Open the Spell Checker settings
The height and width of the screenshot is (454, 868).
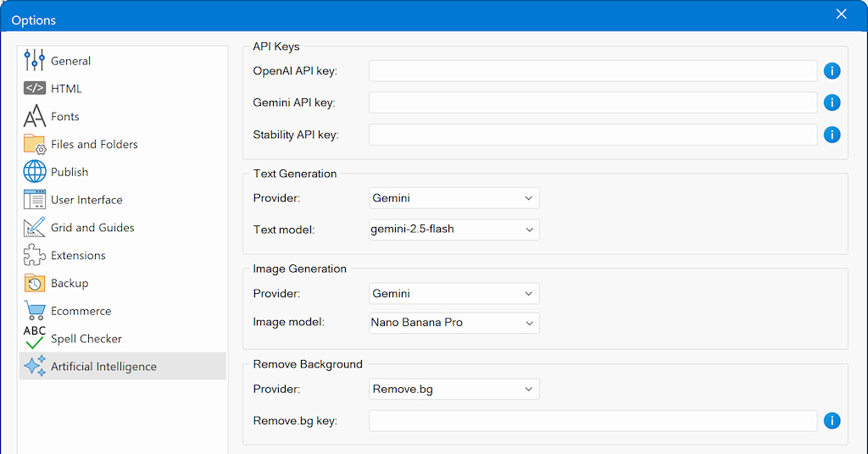86,339
